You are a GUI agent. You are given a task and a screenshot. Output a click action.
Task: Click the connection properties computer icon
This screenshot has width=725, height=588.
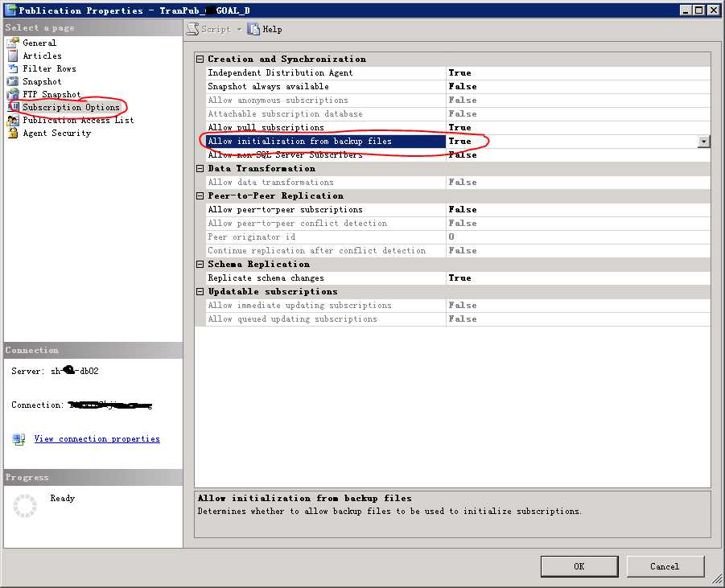pos(19,439)
